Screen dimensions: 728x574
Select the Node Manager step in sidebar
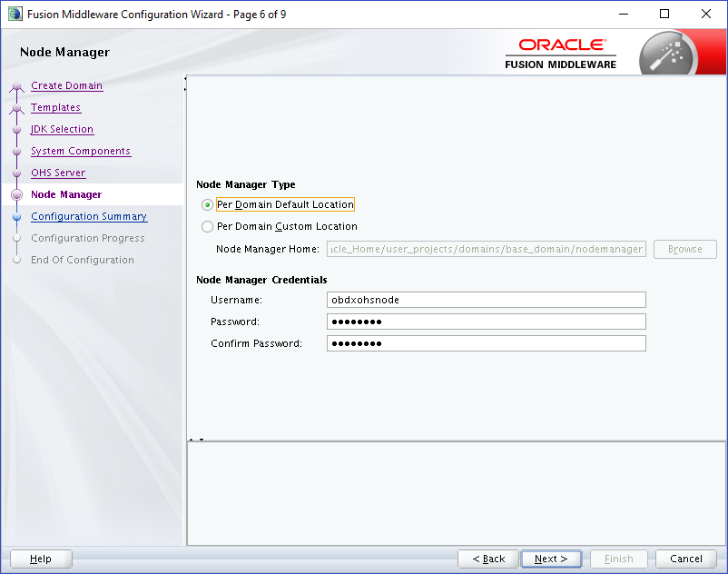coord(66,195)
